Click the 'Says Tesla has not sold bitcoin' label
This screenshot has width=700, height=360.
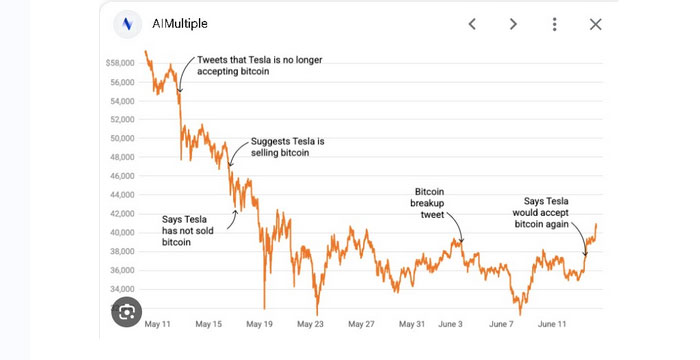tap(188, 231)
